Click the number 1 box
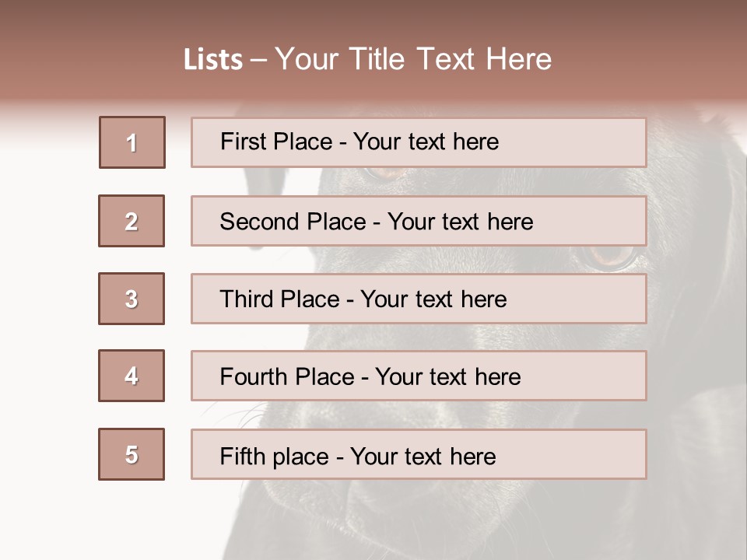Viewport: 747px width, 560px height. tap(132, 142)
